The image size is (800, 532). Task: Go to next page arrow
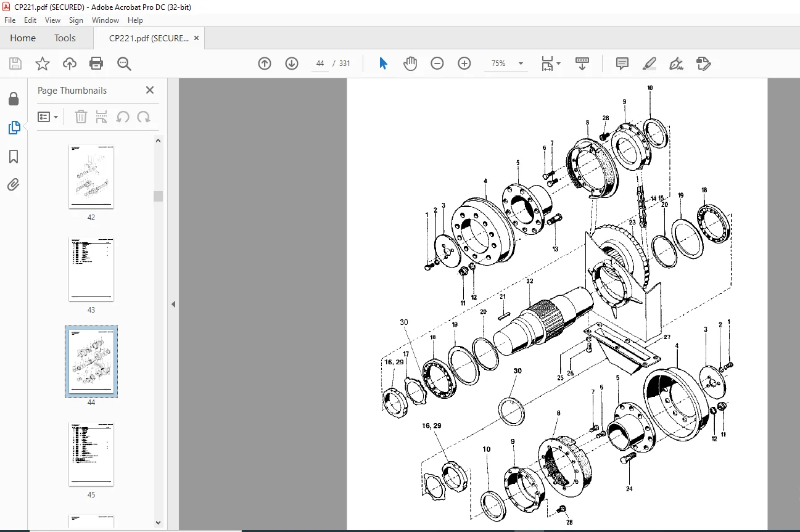pyautogui.click(x=292, y=63)
